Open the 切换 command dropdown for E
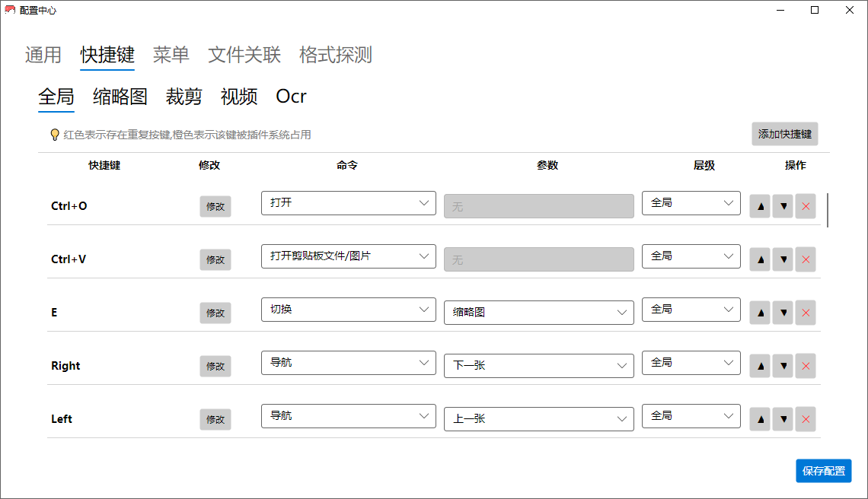868x499 pixels. click(348, 310)
